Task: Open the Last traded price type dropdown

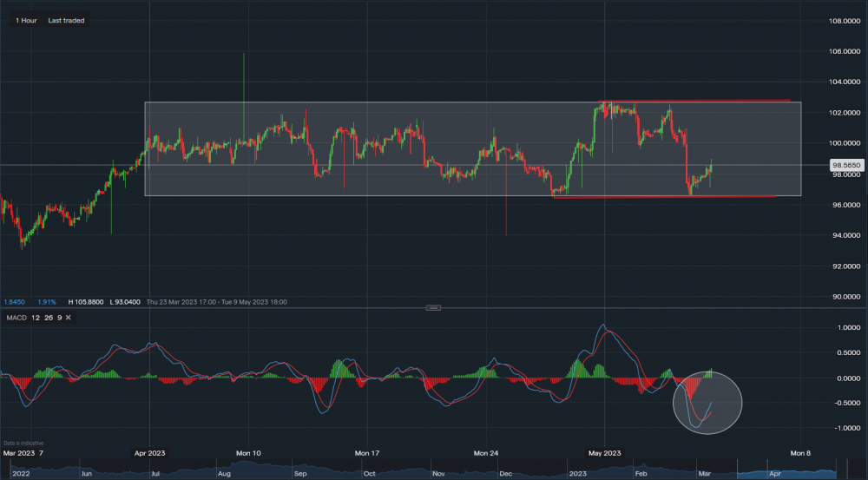Action: click(x=67, y=20)
